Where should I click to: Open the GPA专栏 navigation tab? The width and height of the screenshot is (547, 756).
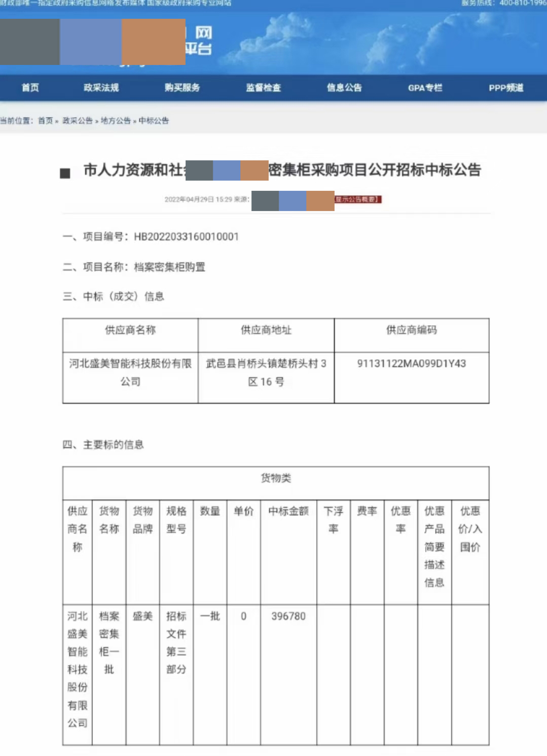425,88
